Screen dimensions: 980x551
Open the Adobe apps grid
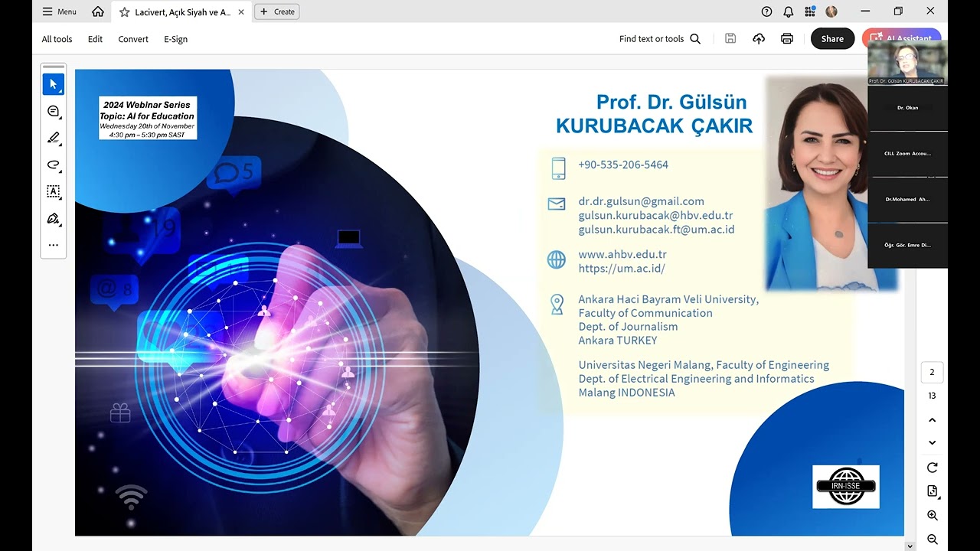pos(810,11)
